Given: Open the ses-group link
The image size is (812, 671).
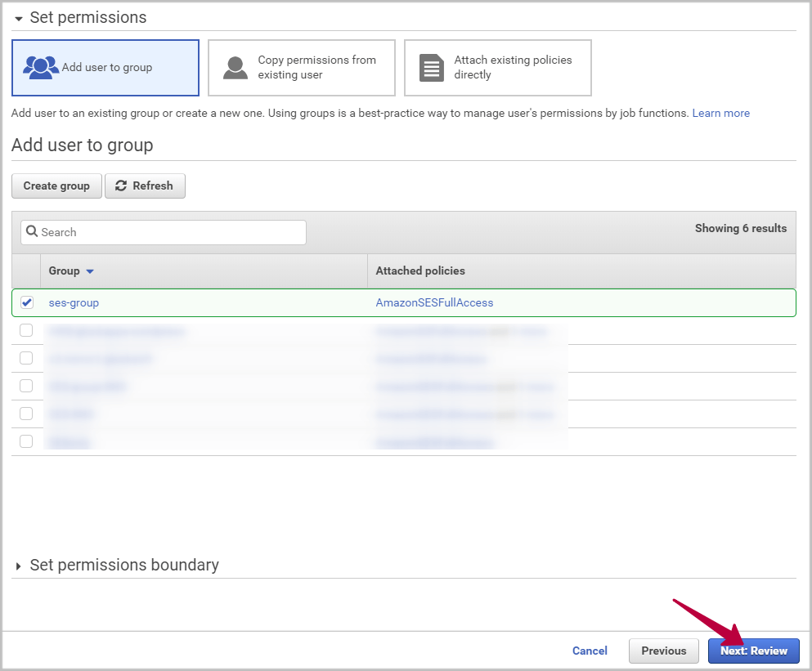Looking at the screenshot, I should click(74, 303).
